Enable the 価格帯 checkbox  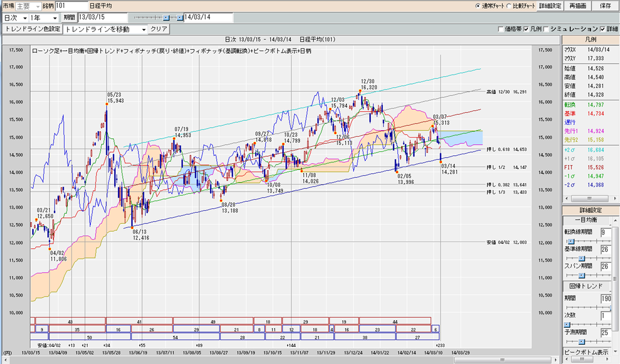[x=501, y=29]
